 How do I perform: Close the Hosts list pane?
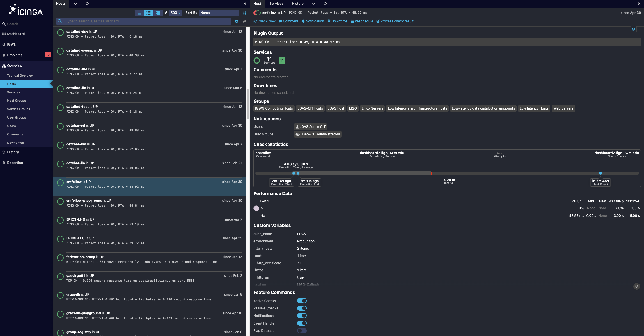[x=245, y=4]
